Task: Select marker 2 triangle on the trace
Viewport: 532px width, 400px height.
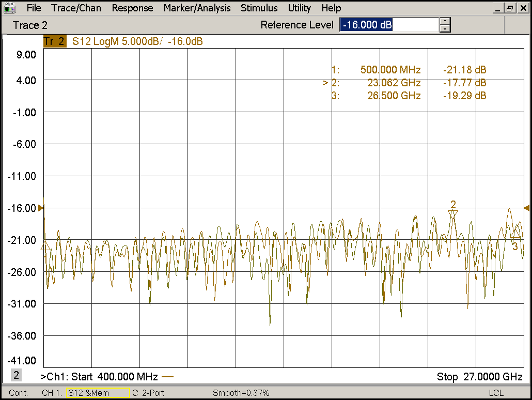Action: 453,214
